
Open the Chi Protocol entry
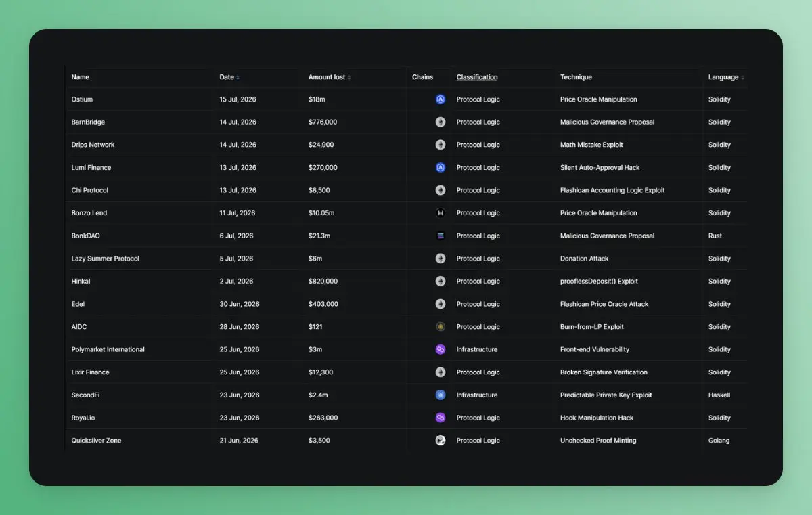click(90, 190)
